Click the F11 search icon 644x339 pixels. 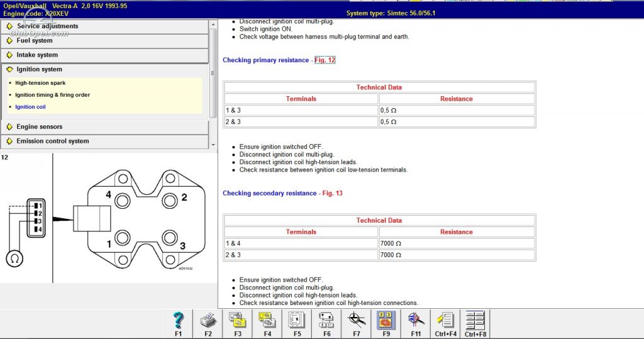(x=416, y=323)
